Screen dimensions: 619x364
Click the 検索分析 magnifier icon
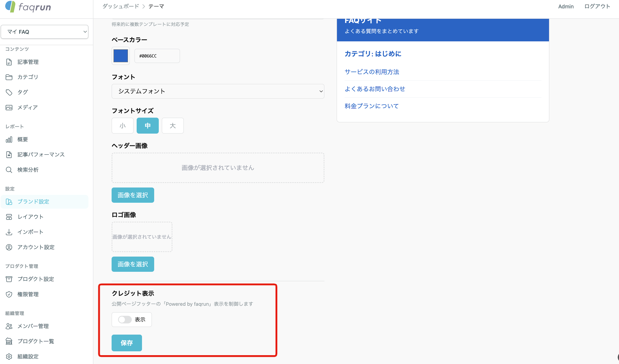[9, 170]
